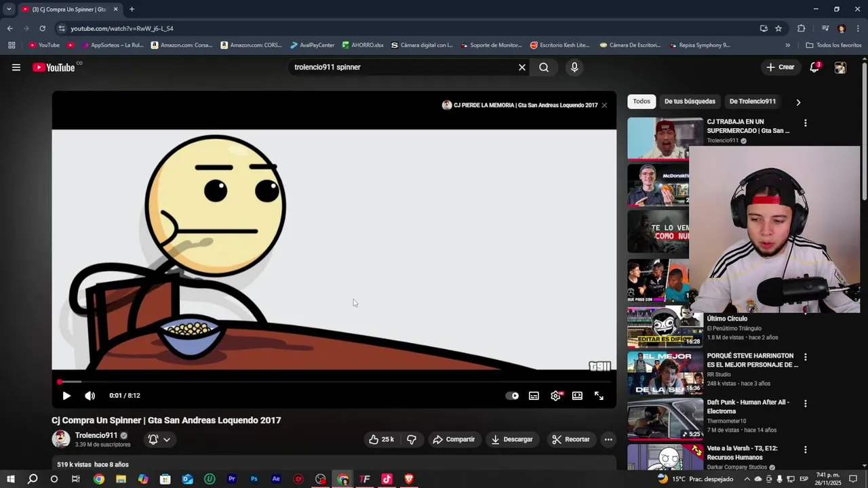Open the Todos los favoritos folder
This screenshot has height=488, width=868.
tap(833, 45)
